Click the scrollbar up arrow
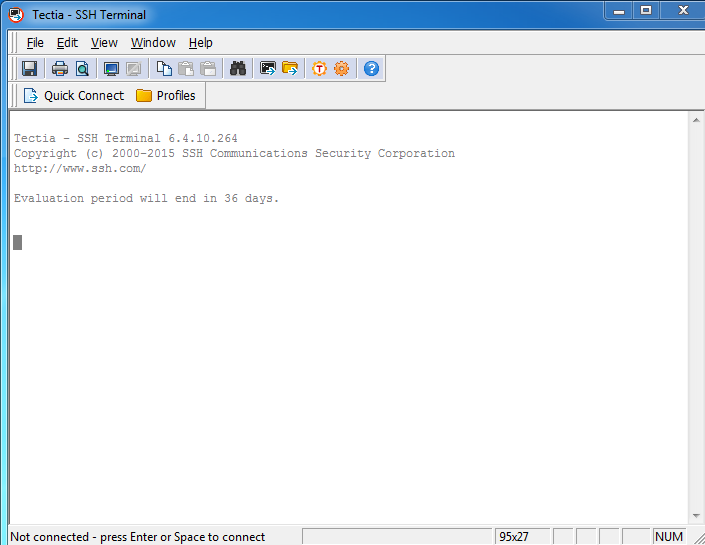 696,120
